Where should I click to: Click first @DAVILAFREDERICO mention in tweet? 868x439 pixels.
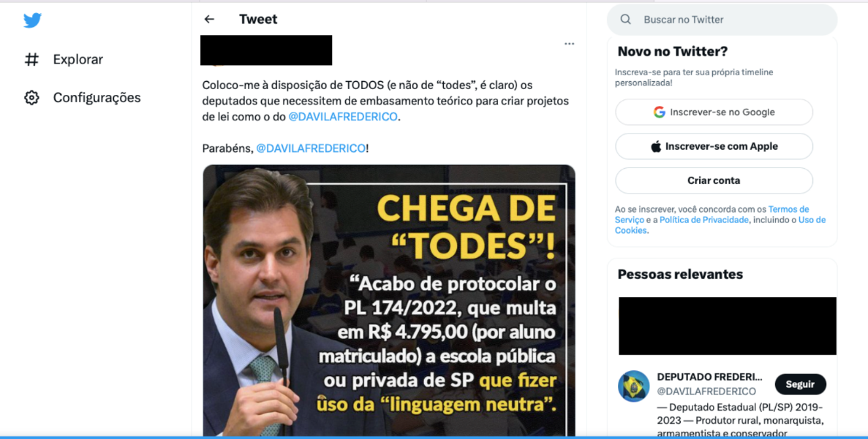coord(343,117)
